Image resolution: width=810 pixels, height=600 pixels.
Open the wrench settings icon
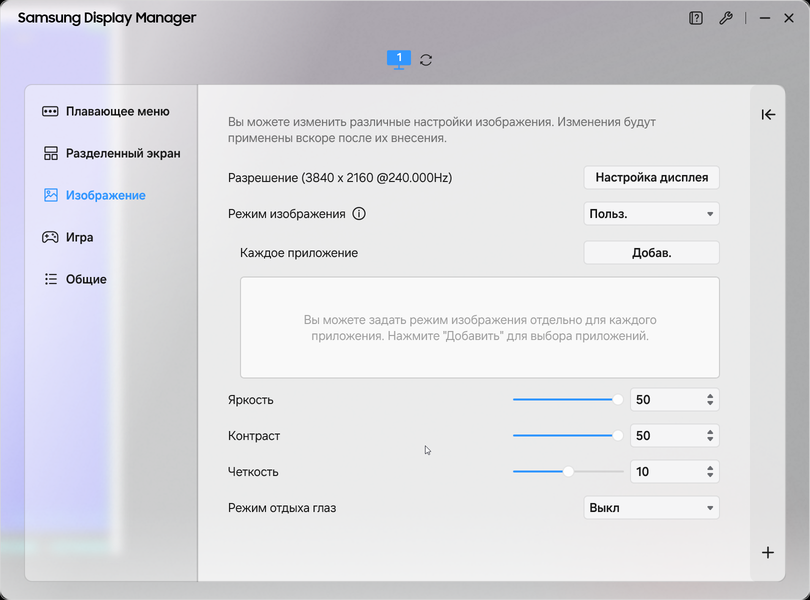click(x=726, y=18)
